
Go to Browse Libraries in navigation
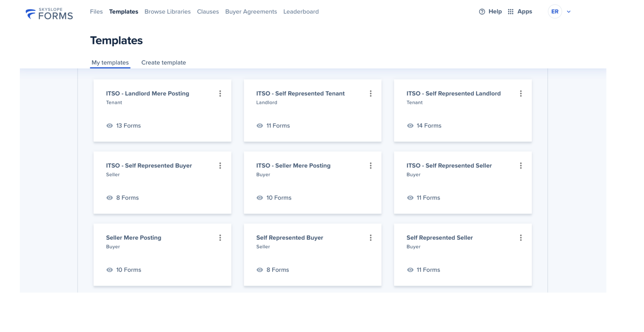coord(168,12)
